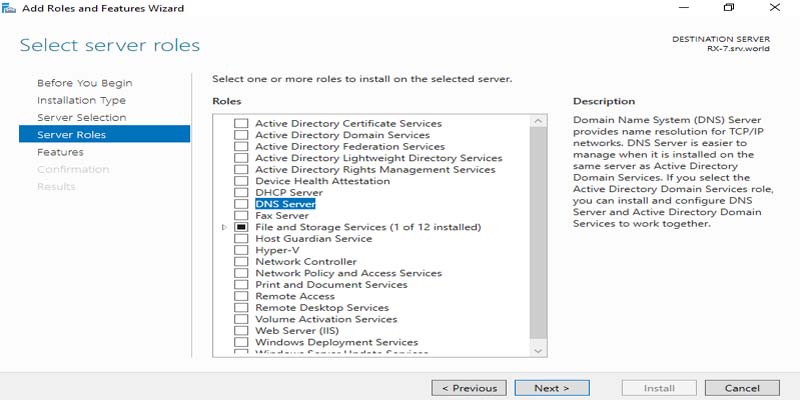Open the Installation Type step
The height and width of the screenshot is (400, 800).
coord(81,101)
